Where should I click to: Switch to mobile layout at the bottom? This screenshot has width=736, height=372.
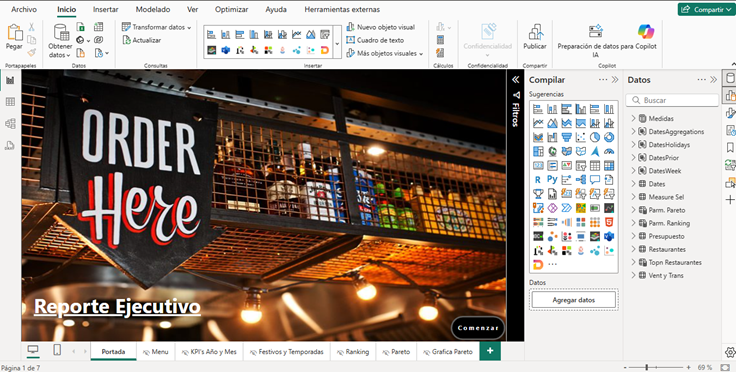click(x=57, y=350)
